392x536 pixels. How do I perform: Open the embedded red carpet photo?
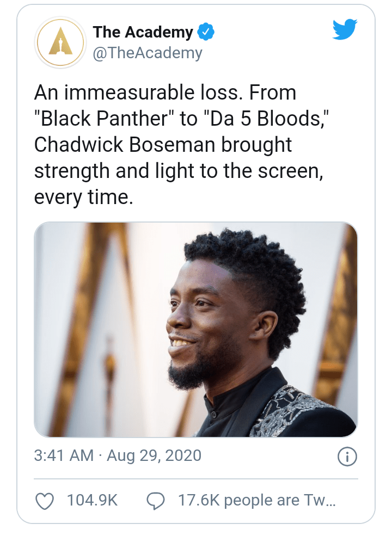click(x=196, y=329)
